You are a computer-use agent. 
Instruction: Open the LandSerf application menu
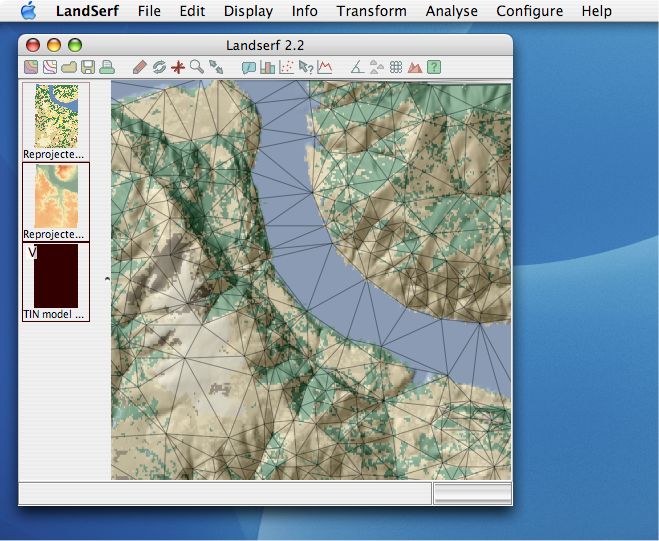pyautogui.click(x=87, y=11)
